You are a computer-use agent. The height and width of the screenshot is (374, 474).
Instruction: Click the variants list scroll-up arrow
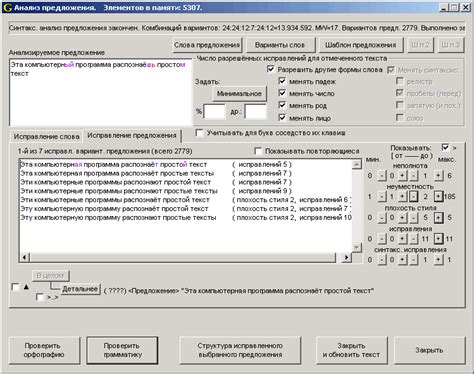[x=357, y=164]
